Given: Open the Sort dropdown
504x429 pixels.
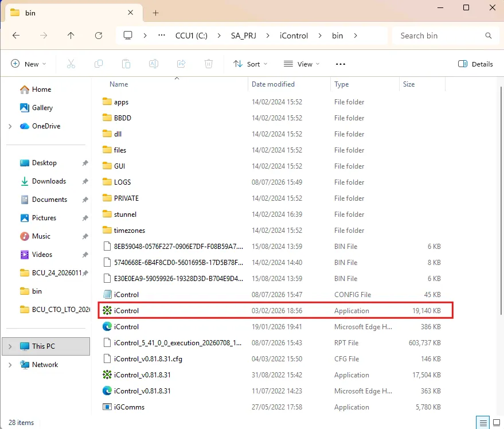Looking at the screenshot, I should pyautogui.click(x=251, y=64).
